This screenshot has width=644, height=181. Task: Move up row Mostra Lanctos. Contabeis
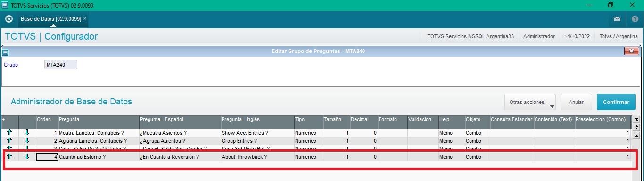tap(9, 133)
